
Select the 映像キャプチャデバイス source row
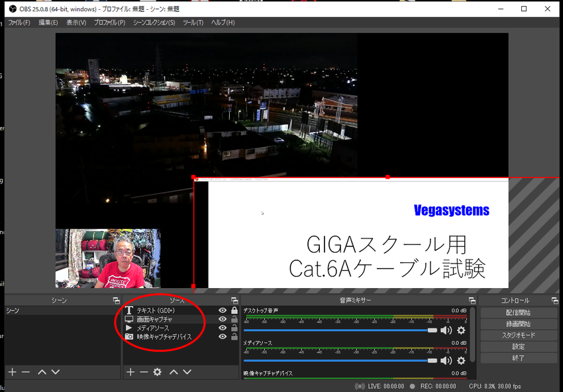pos(181,337)
